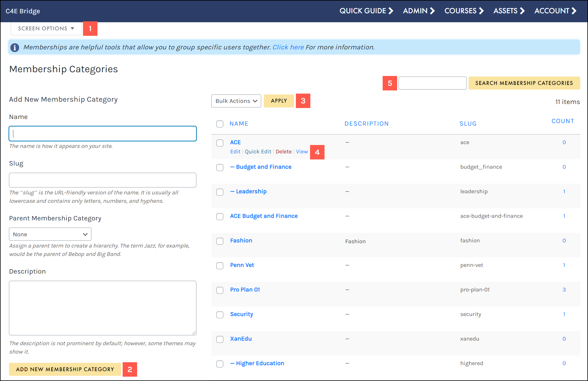
Task: Open the XanEdu category
Action: [x=241, y=339]
